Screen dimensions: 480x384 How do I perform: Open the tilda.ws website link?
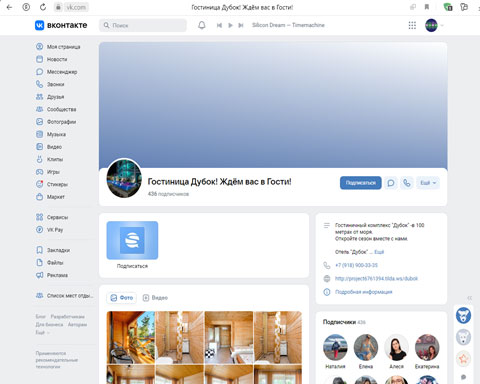(376, 279)
